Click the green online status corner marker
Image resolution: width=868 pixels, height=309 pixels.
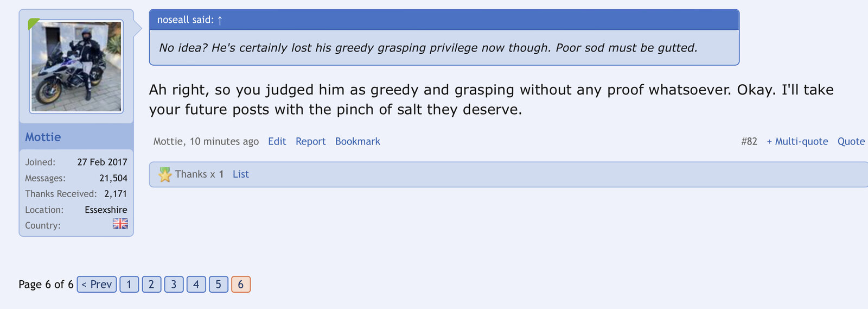(33, 23)
